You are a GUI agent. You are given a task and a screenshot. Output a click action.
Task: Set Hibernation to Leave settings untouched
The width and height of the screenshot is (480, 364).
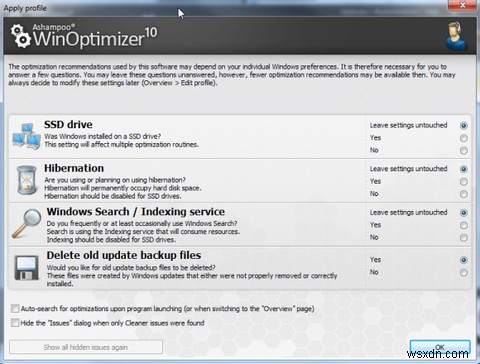point(463,169)
